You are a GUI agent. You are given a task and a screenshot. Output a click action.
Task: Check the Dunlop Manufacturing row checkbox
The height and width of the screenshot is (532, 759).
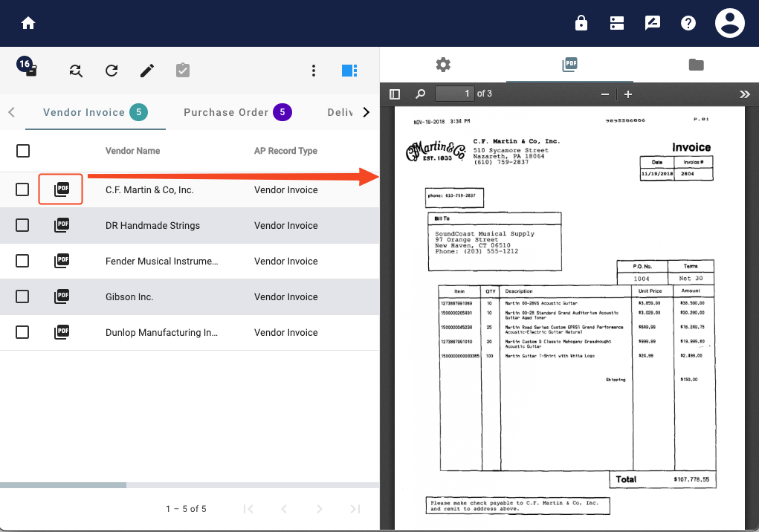(22, 332)
